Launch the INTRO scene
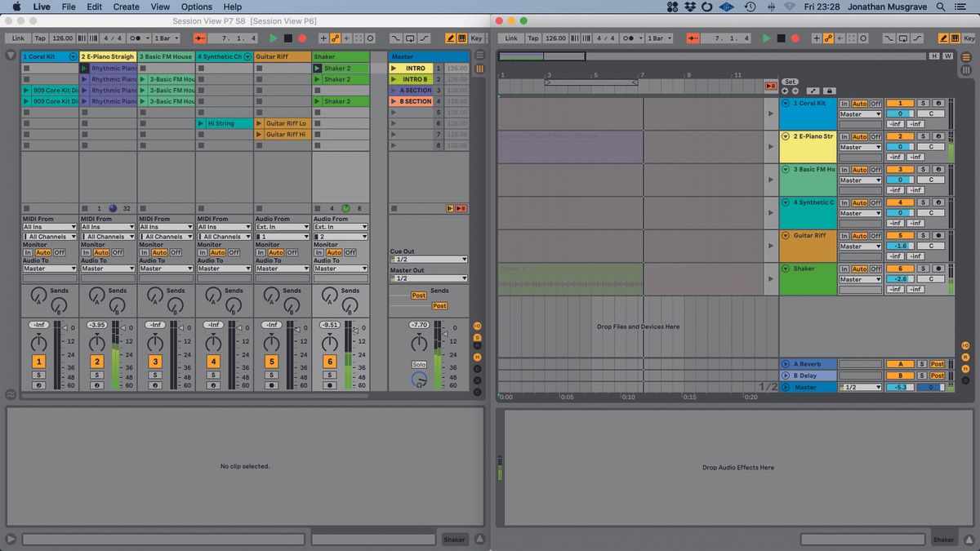 (x=394, y=69)
